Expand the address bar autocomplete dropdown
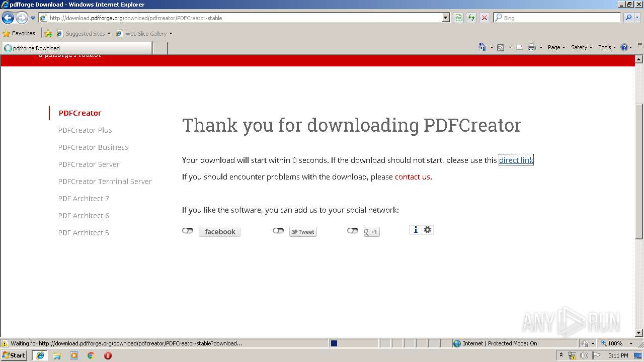This screenshot has height=362, width=644. 445,18
